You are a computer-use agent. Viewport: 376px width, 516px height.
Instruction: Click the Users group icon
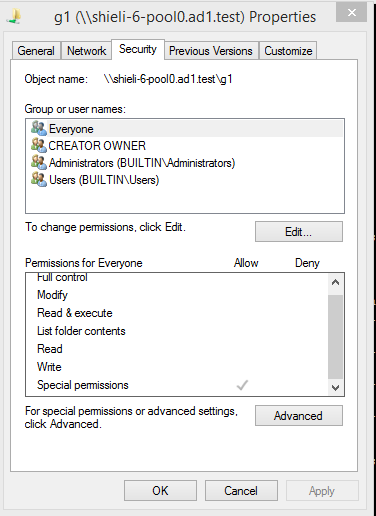[x=39, y=179]
